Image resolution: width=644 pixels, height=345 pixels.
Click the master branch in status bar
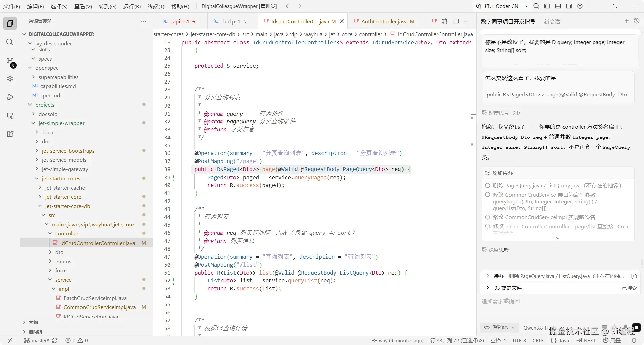click(x=37, y=340)
